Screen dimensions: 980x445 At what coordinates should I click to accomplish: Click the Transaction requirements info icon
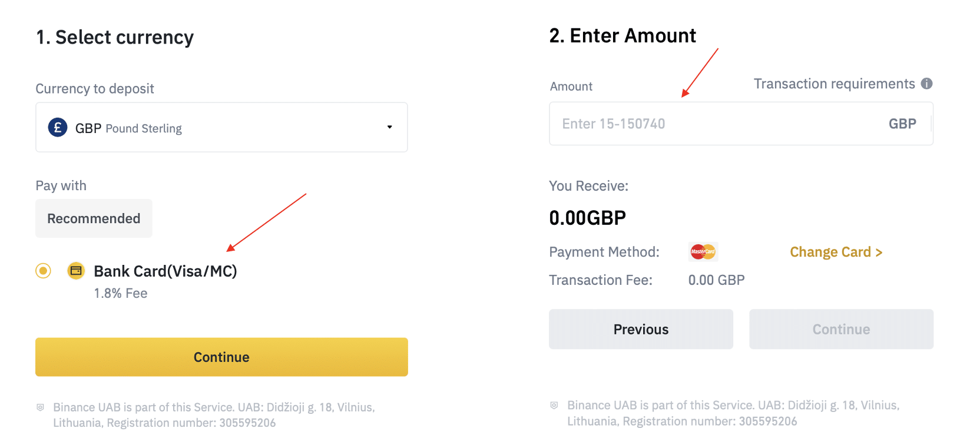926,84
